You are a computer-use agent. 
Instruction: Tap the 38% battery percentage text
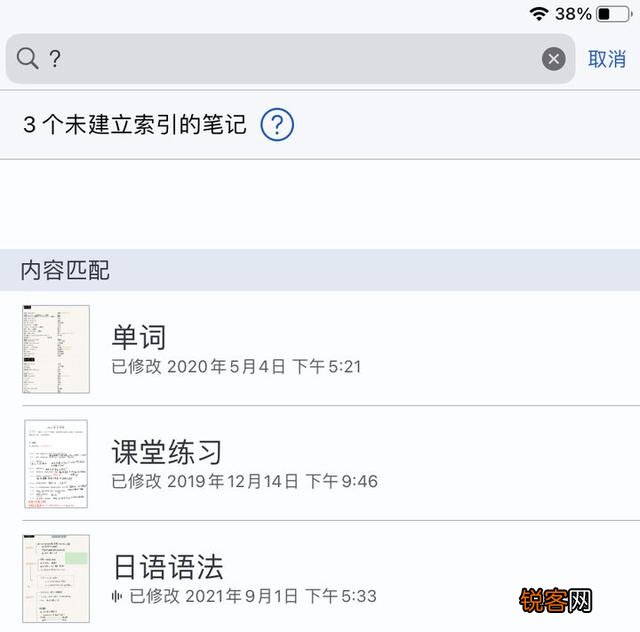point(573,14)
